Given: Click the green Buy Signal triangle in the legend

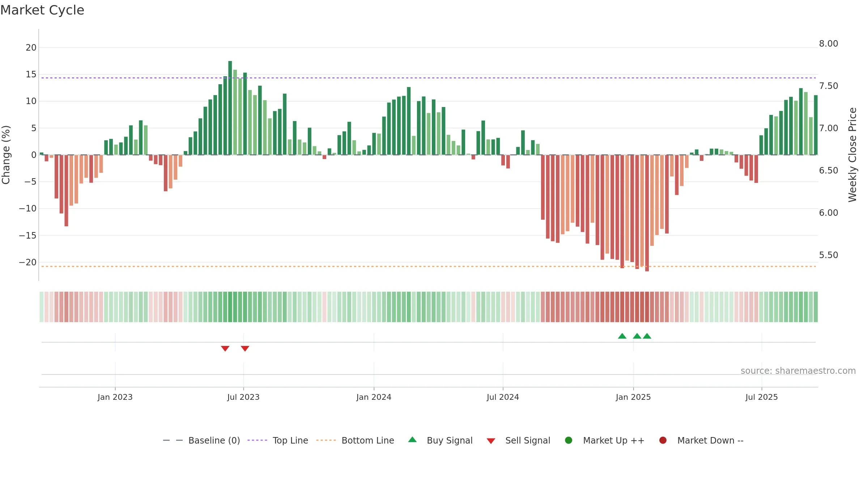Looking at the screenshot, I should pos(412,440).
